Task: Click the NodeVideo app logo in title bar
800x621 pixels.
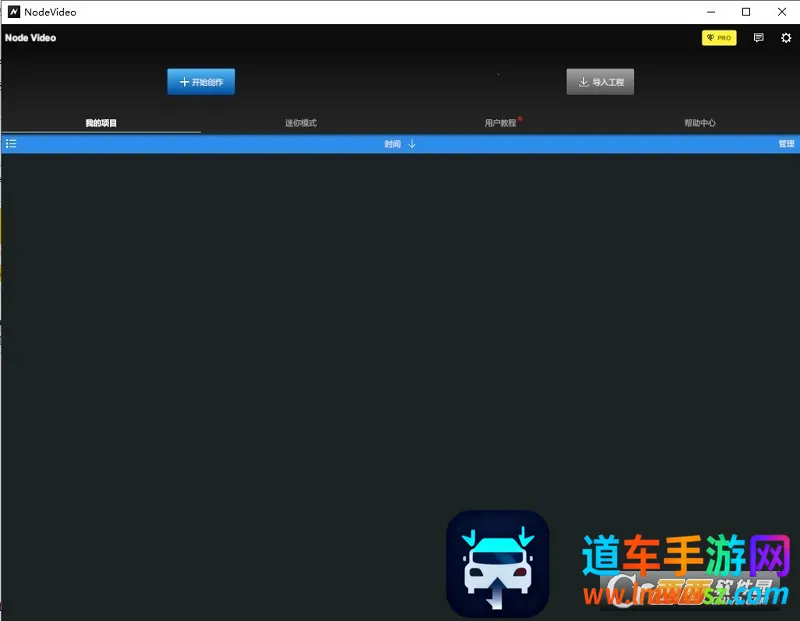Action: click(14, 12)
